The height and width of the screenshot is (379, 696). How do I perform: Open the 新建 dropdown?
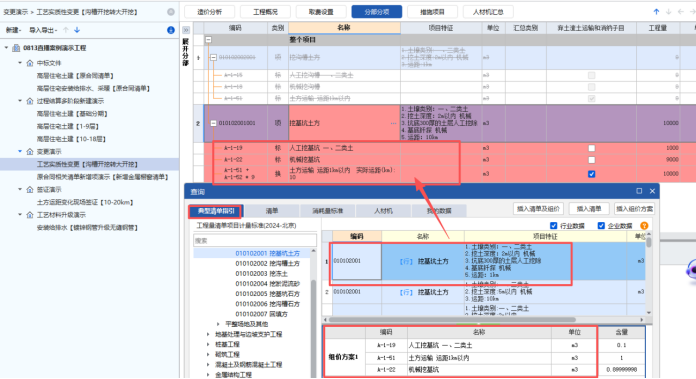point(13,30)
